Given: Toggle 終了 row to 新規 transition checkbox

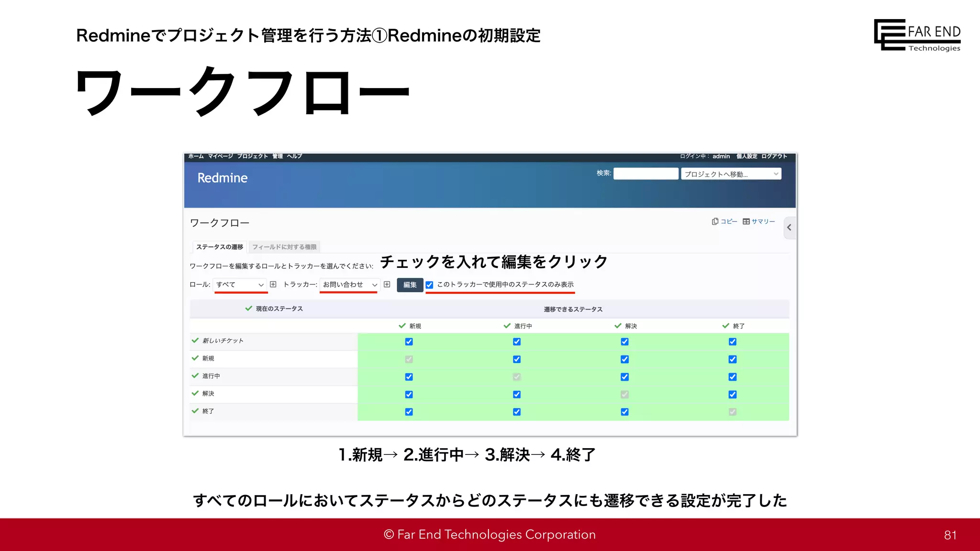Looking at the screenshot, I should 409,412.
